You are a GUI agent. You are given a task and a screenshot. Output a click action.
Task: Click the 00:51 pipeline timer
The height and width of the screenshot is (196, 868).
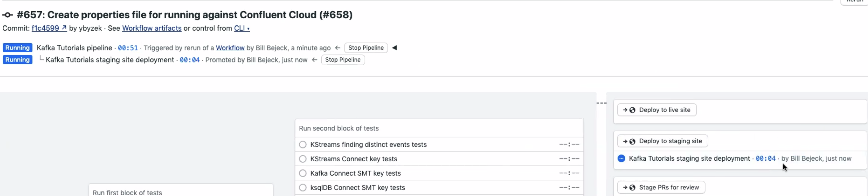coord(128,48)
